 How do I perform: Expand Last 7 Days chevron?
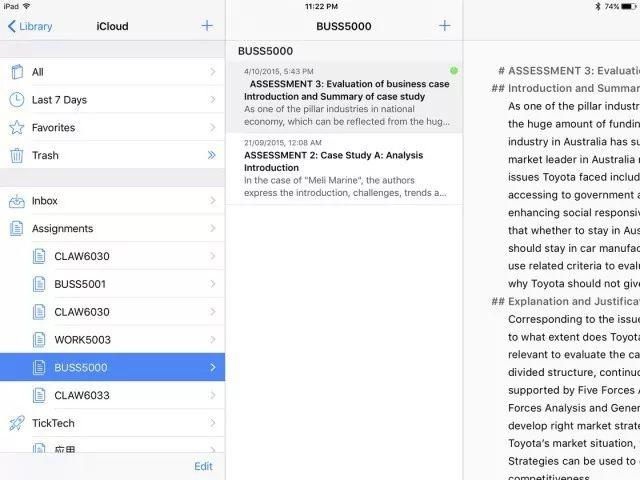213,100
